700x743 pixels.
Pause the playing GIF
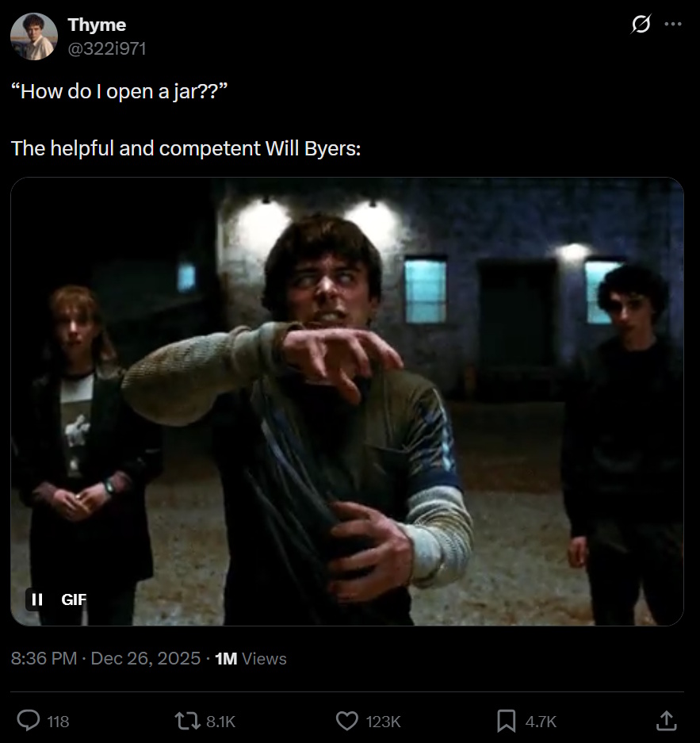36,599
